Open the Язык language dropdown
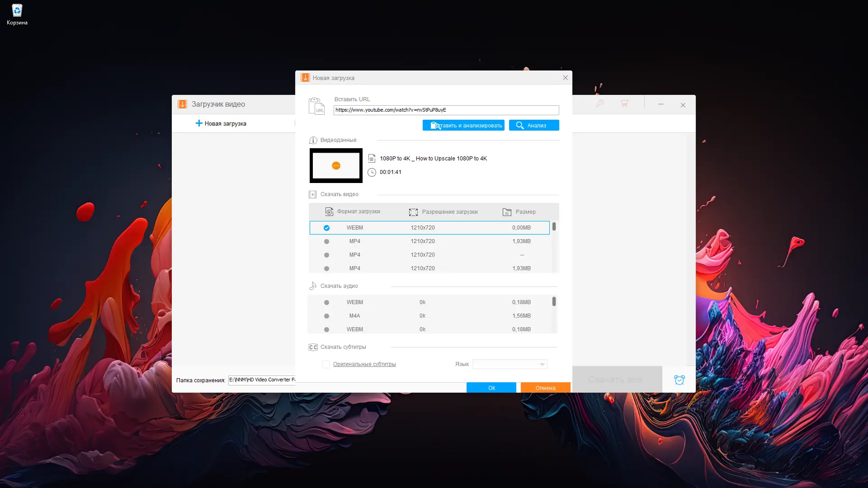The width and height of the screenshot is (868, 488). click(x=509, y=364)
